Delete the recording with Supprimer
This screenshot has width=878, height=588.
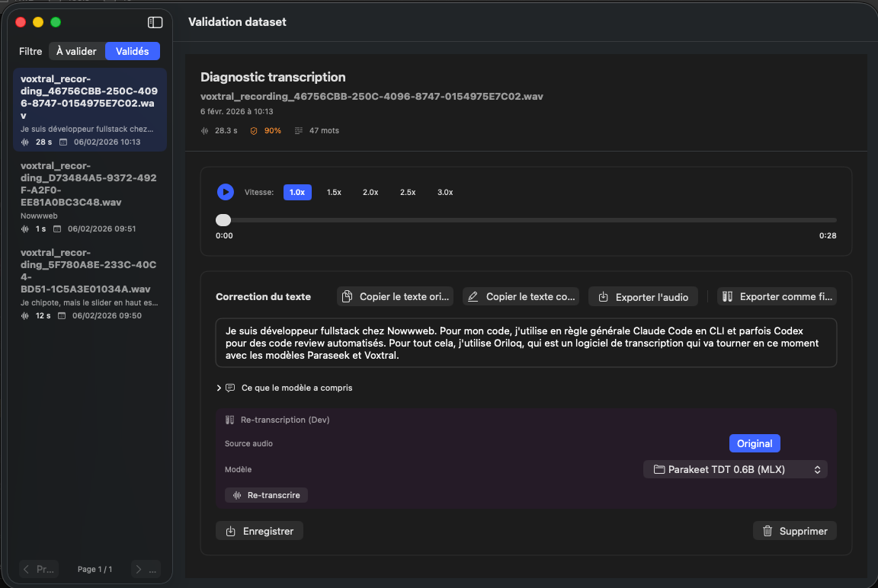pos(795,531)
